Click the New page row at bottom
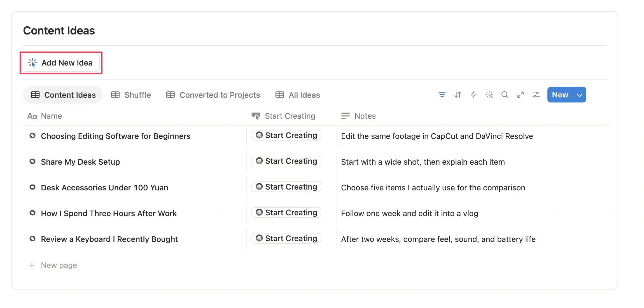 pos(53,265)
